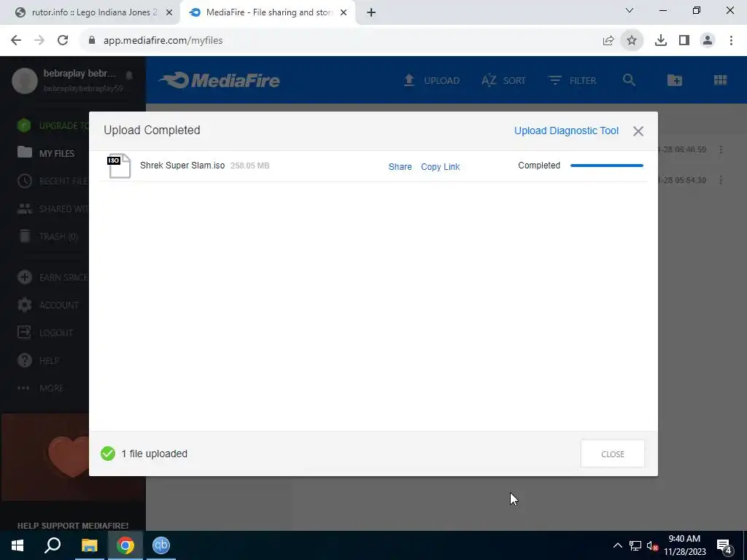Click the search magnifier icon in MediaFire
747x560 pixels.
[x=629, y=80]
